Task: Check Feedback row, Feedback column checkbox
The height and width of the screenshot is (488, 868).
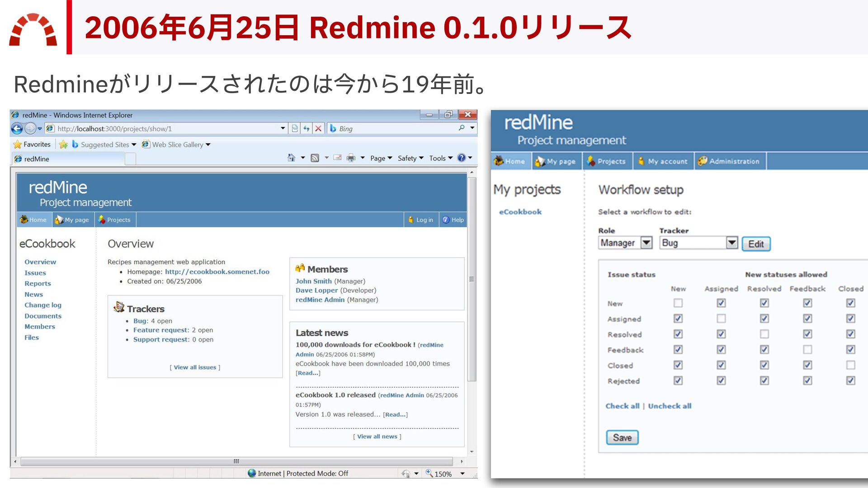Action: (x=807, y=349)
